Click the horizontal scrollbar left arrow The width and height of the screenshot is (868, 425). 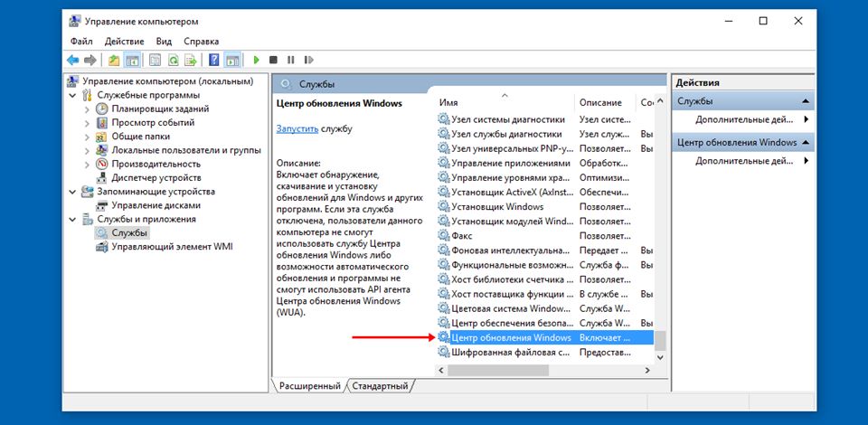[442, 370]
